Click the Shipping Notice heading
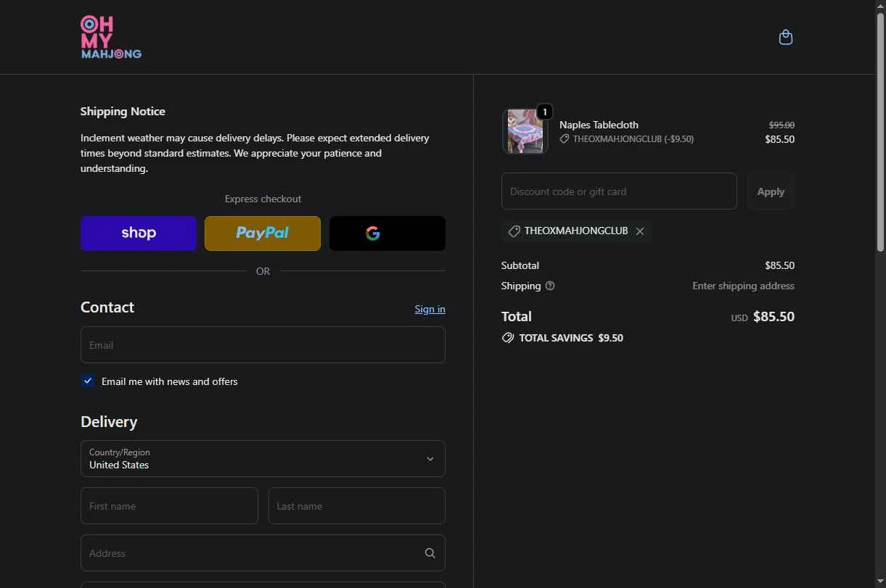The image size is (886, 588). point(123,111)
